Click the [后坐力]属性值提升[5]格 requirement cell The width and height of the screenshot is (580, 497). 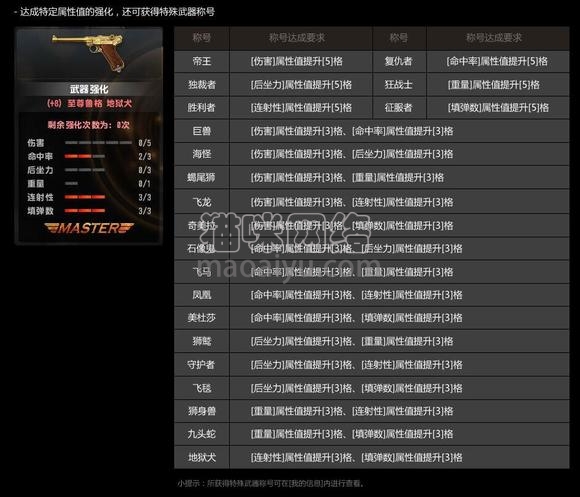[x=301, y=85]
